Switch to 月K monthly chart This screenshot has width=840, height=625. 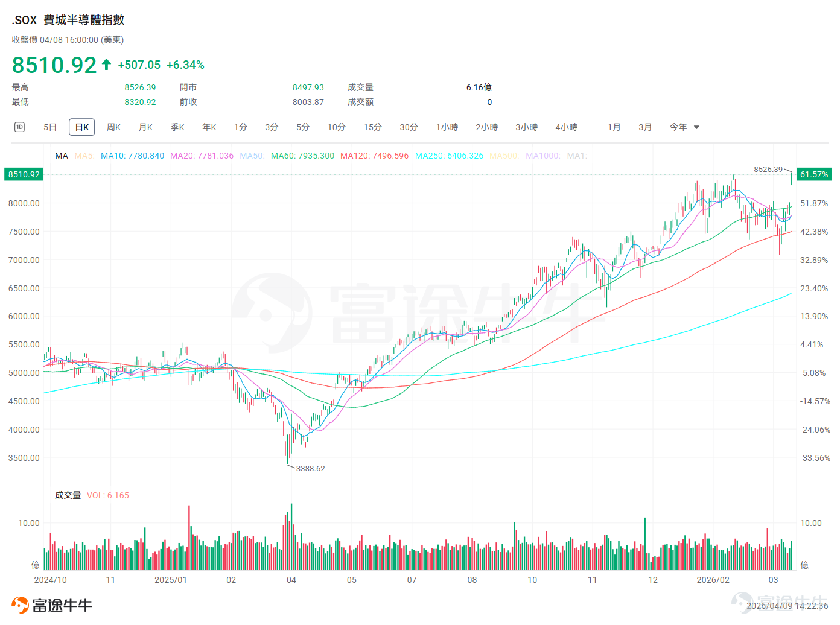145,127
